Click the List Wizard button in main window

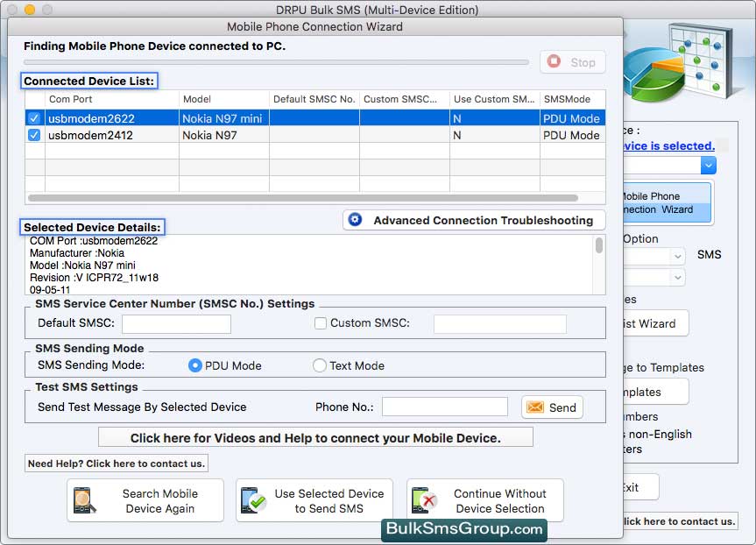(x=656, y=323)
